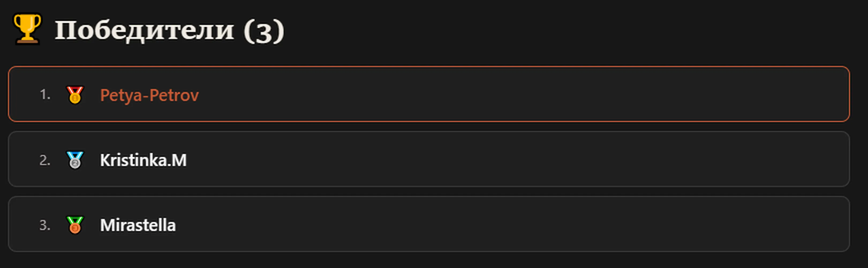The height and width of the screenshot is (268, 868).
Task: Click the gold first-place medal icon
Action: [75, 95]
